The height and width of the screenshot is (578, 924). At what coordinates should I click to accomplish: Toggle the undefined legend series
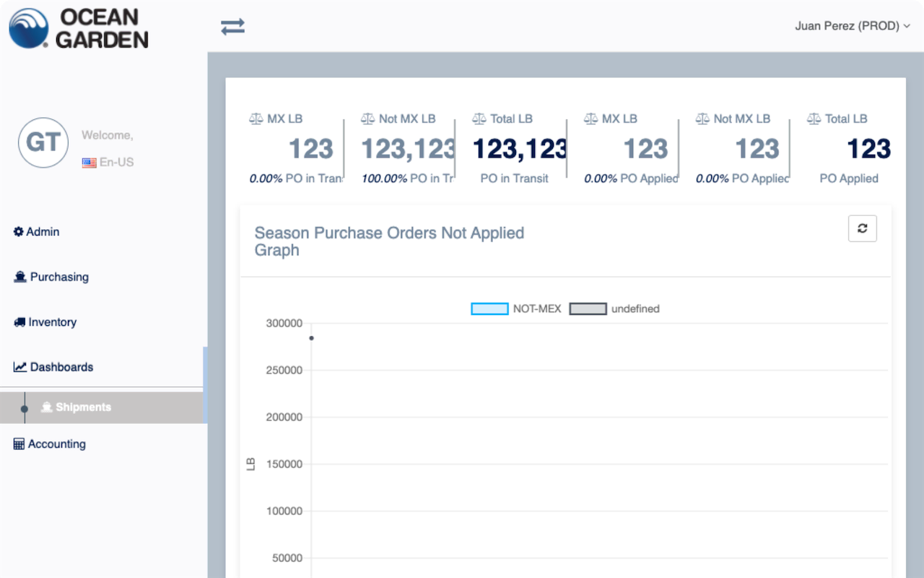point(635,309)
